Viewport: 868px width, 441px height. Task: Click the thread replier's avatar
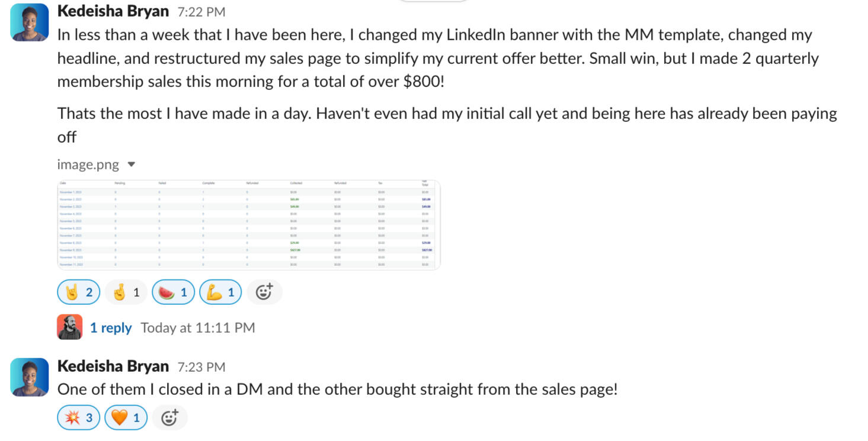pyautogui.click(x=70, y=327)
